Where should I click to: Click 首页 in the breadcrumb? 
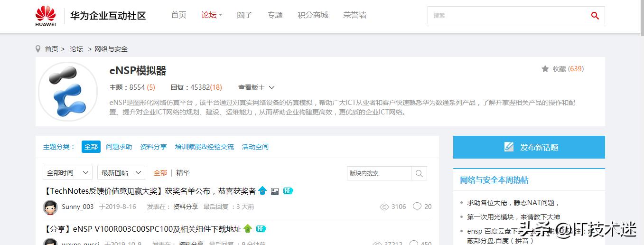[x=52, y=49]
